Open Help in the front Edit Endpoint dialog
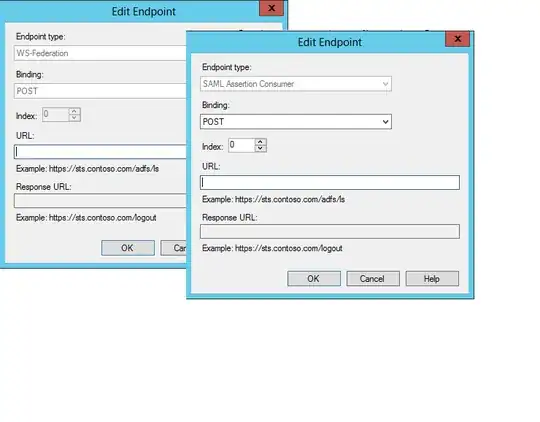 (x=432, y=279)
